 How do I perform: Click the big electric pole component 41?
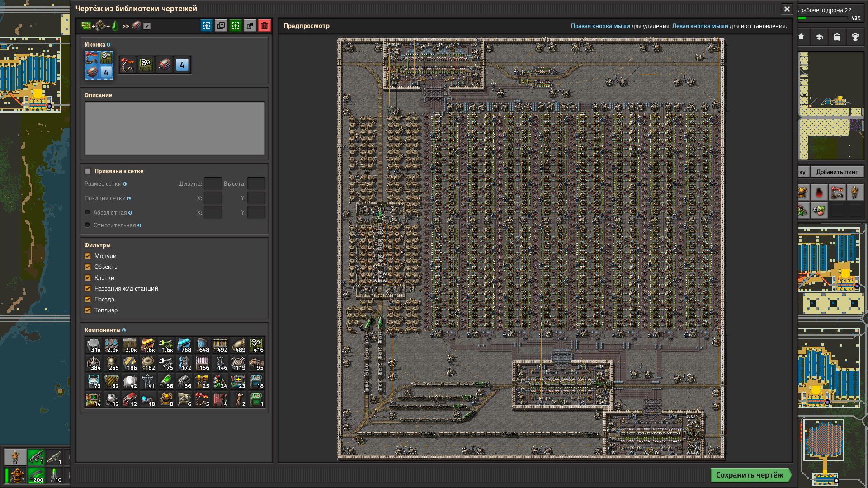(x=148, y=381)
